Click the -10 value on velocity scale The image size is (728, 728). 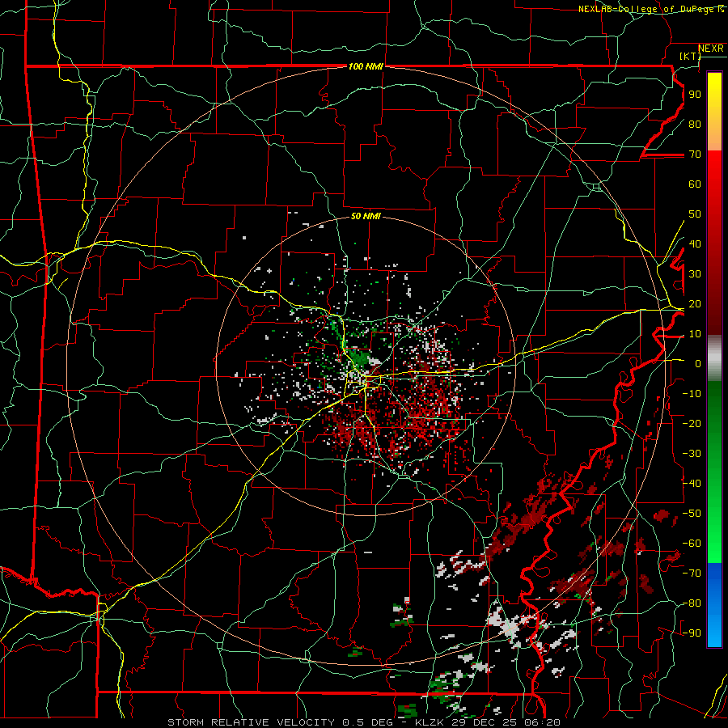pos(692,394)
